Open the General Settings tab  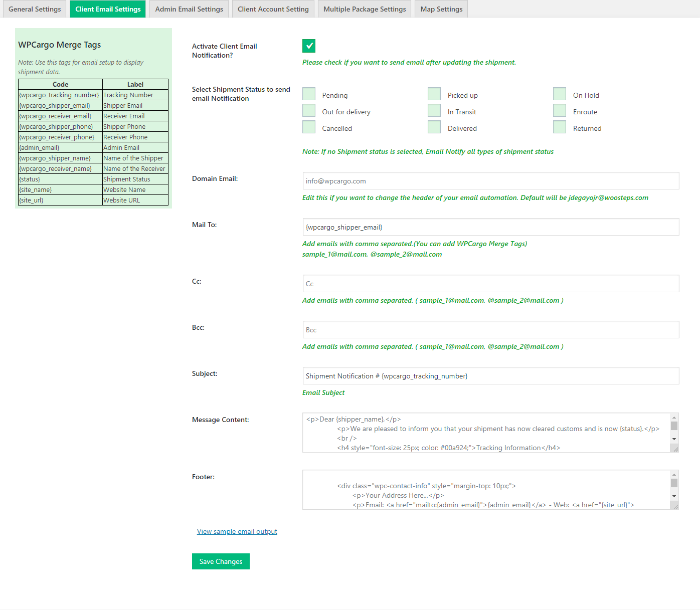(x=35, y=9)
